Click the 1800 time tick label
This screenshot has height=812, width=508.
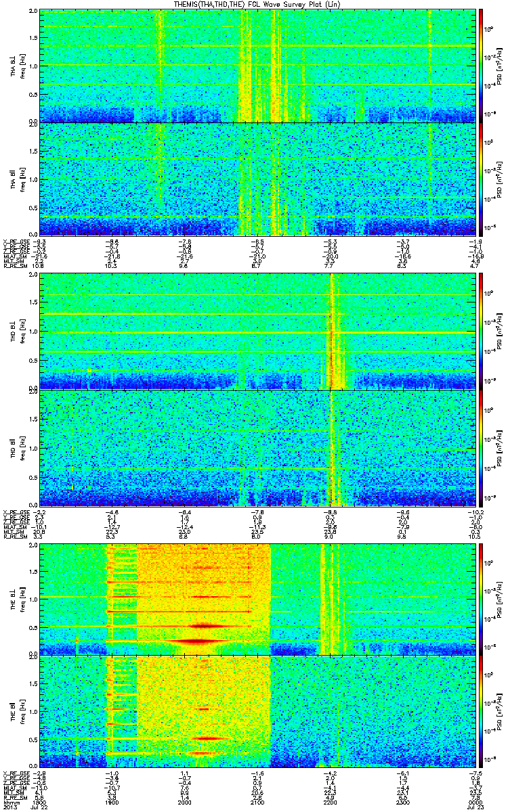point(40,802)
